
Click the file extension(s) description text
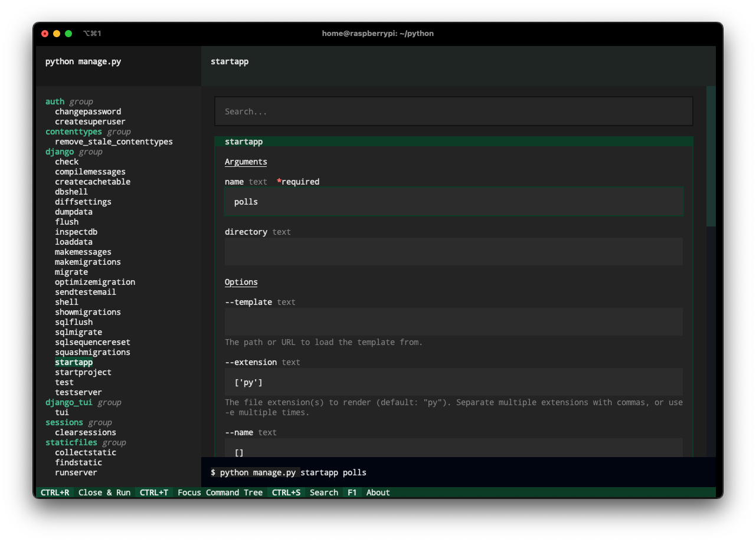pos(454,407)
